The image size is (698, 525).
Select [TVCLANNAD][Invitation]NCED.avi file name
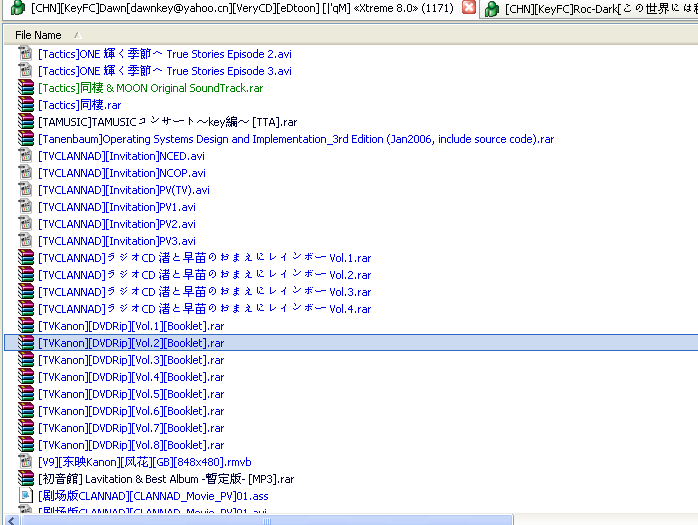[122, 156]
